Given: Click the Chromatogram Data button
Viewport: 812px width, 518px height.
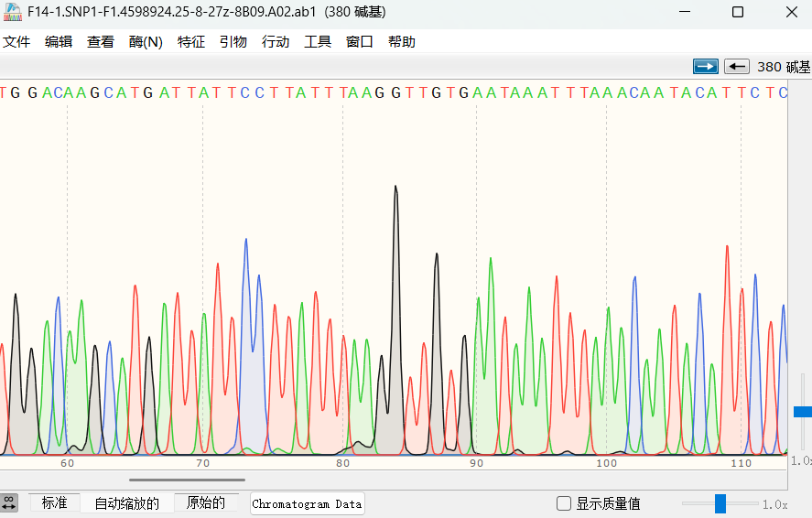Looking at the screenshot, I should [x=307, y=503].
